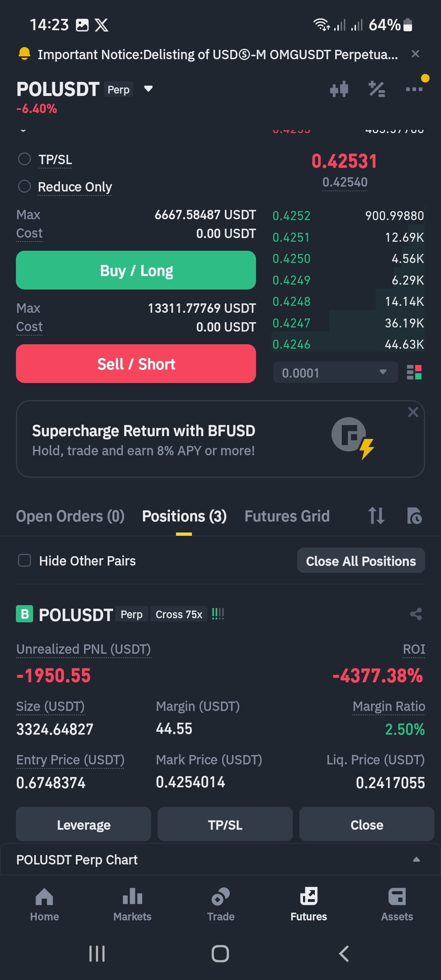Tap the order book layout icon

pyautogui.click(x=414, y=372)
